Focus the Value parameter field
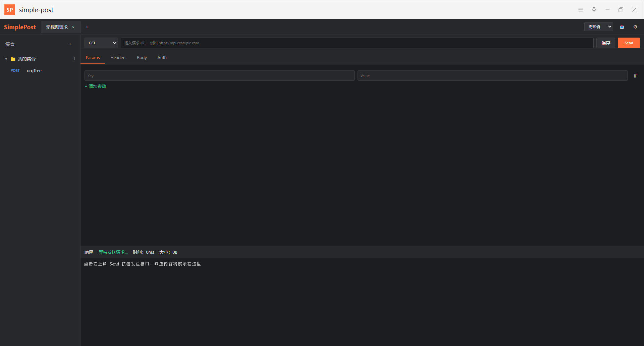The image size is (644, 346). pos(493,76)
